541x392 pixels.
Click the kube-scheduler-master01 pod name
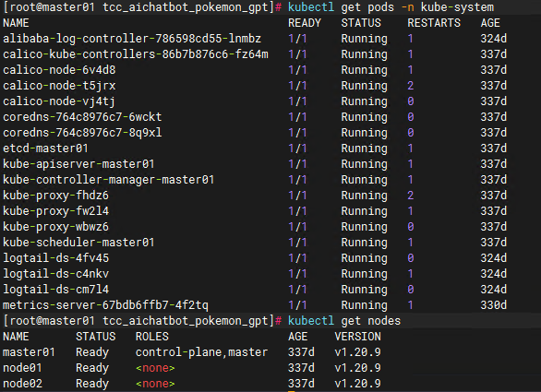[x=78, y=243]
